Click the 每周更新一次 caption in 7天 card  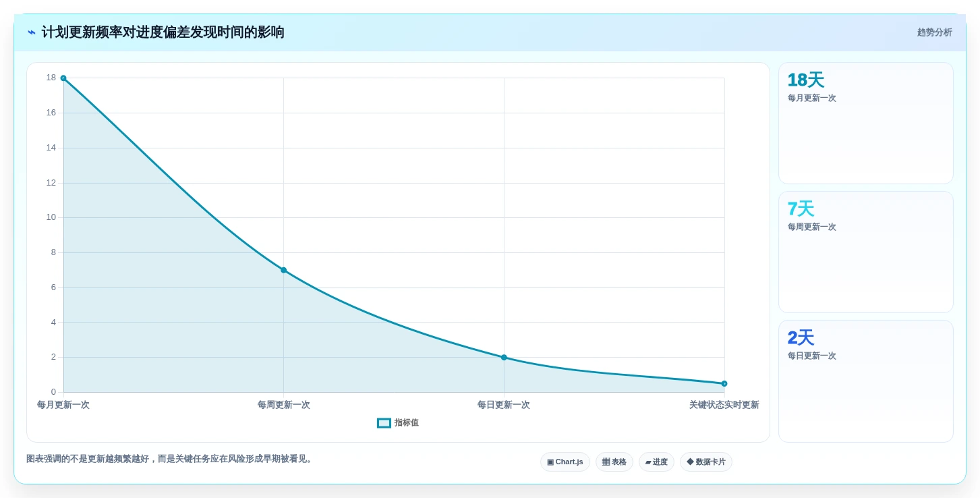(812, 227)
